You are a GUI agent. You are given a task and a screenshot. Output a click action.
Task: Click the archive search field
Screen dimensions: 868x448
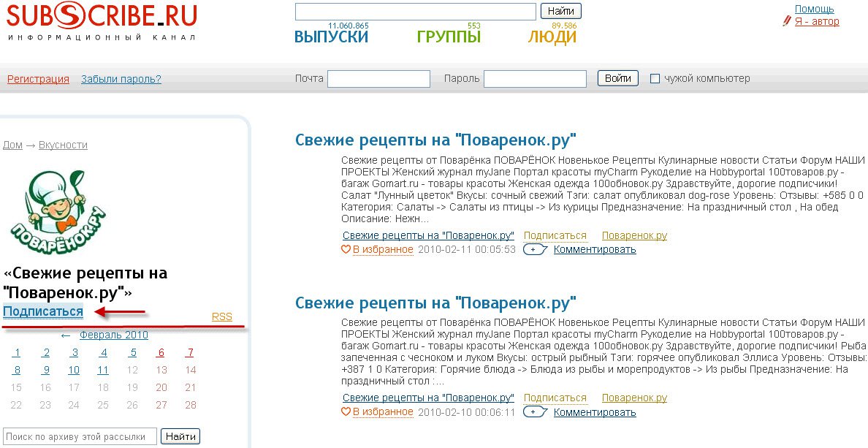tap(80, 437)
